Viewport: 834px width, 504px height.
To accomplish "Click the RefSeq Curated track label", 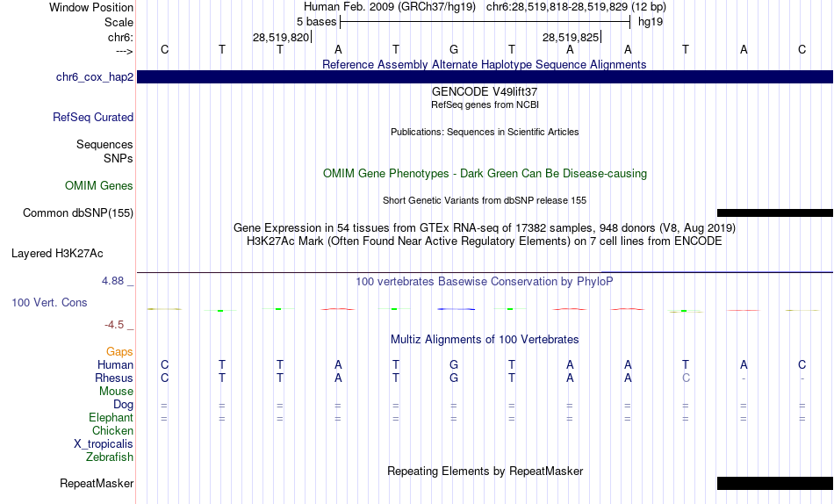I will point(93,117).
